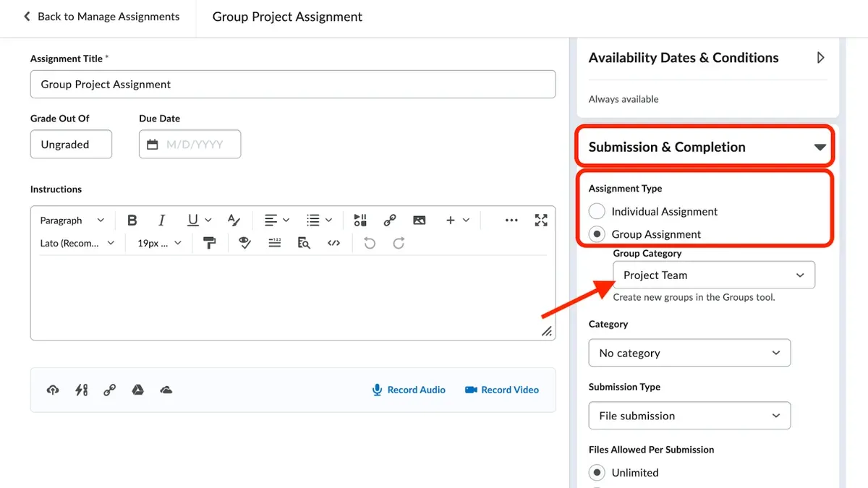Attach a weblink icon below editor
Screen dimensions: 868x488
coord(109,390)
